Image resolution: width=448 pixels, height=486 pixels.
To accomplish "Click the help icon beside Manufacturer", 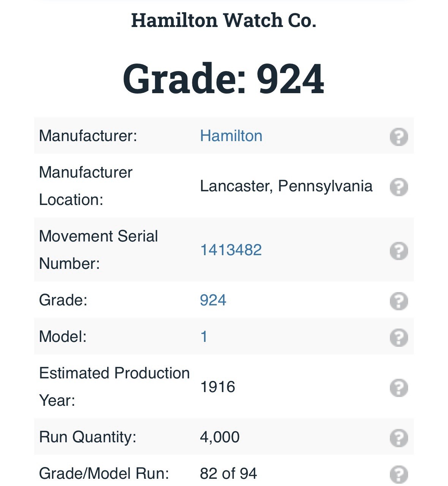I will [x=399, y=137].
